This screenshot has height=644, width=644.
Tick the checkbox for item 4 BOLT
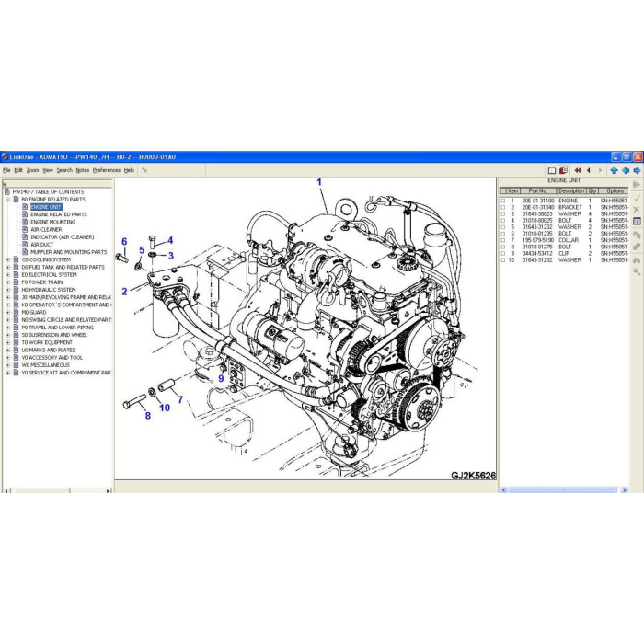pyautogui.click(x=502, y=221)
